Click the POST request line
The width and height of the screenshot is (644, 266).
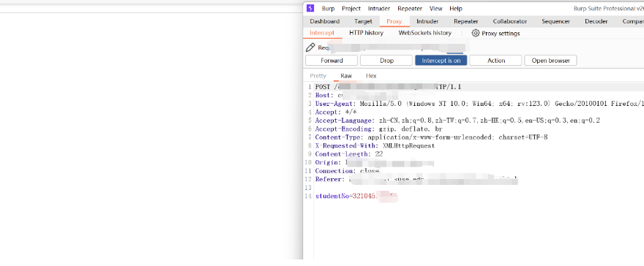388,87
